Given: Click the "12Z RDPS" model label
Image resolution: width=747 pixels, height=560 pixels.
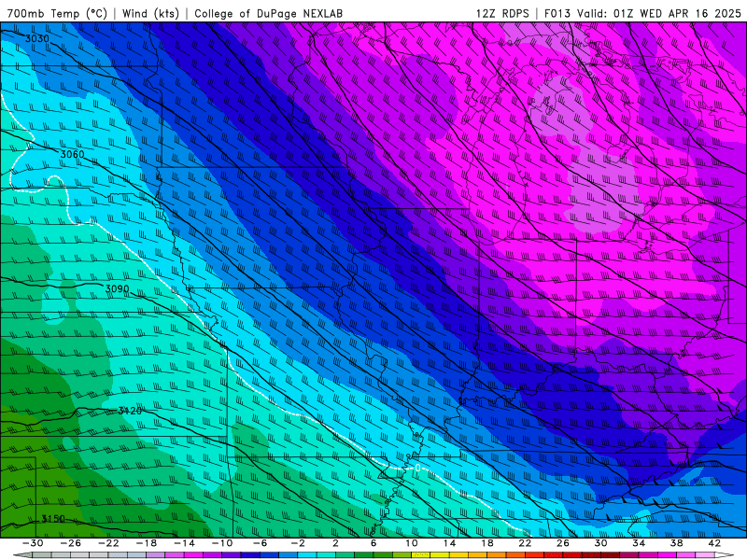Looking at the screenshot, I should 502,13.
